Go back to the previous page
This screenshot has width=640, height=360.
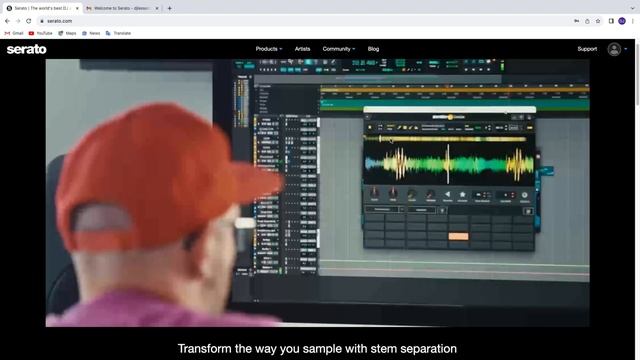(7, 21)
